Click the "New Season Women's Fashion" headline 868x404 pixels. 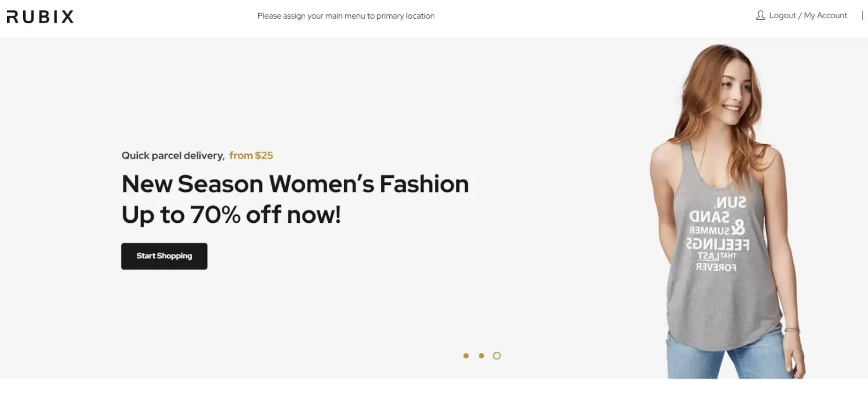tap(295, 184)
